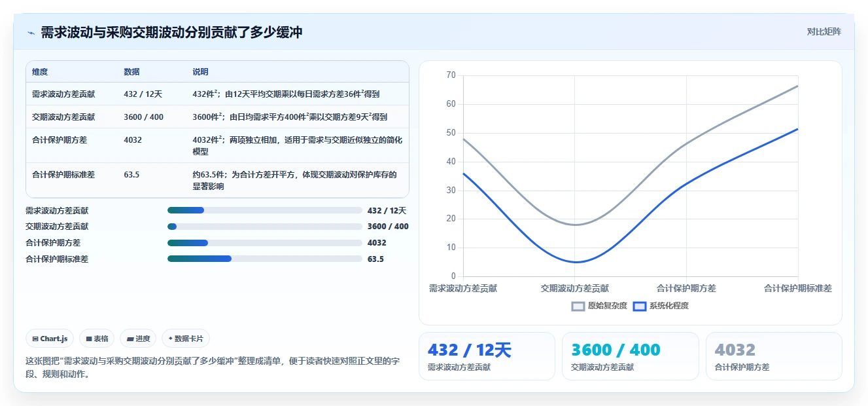
Task: Select the Chart.js tag chip
Action: tap(50, 339)
